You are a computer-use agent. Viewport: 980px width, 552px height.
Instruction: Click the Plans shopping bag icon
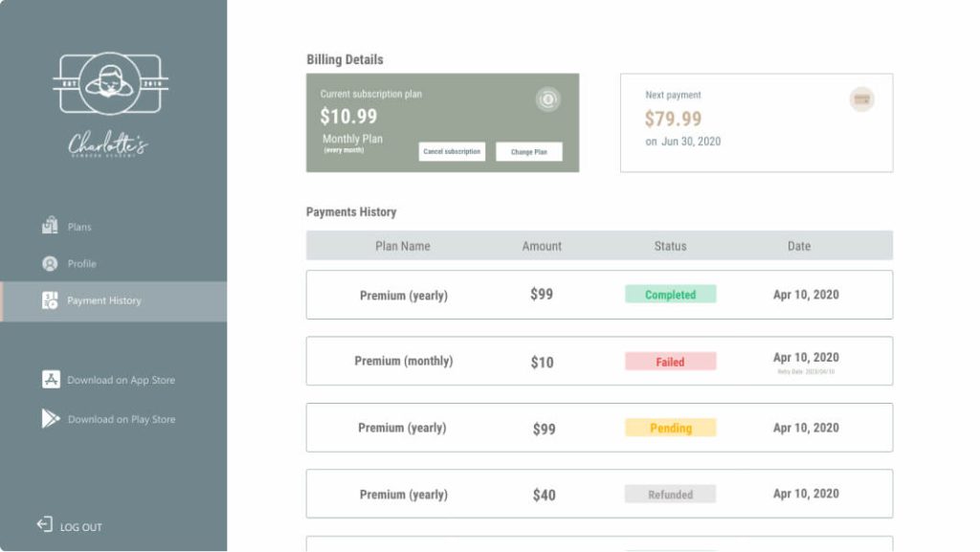50,226
